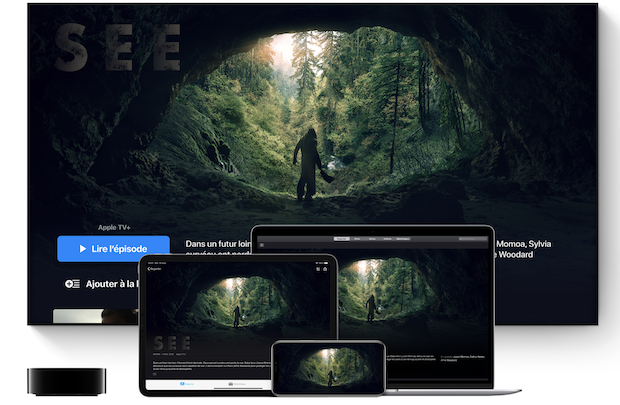The height and width of the screenshot is (405, 620).
Task: Tap the Bibliothèque icon in iPad tab bar
Action: point(237,383)
